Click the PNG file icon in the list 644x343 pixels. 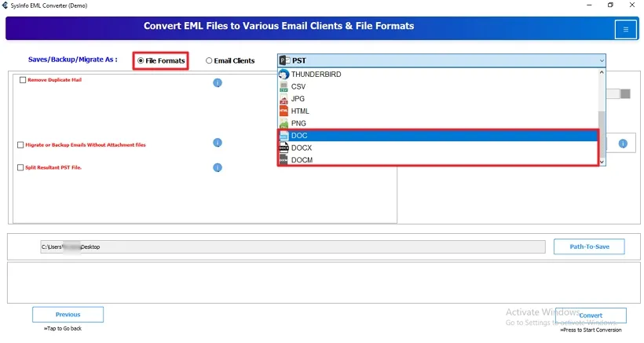pyautogui.click(x=284, y=123)
